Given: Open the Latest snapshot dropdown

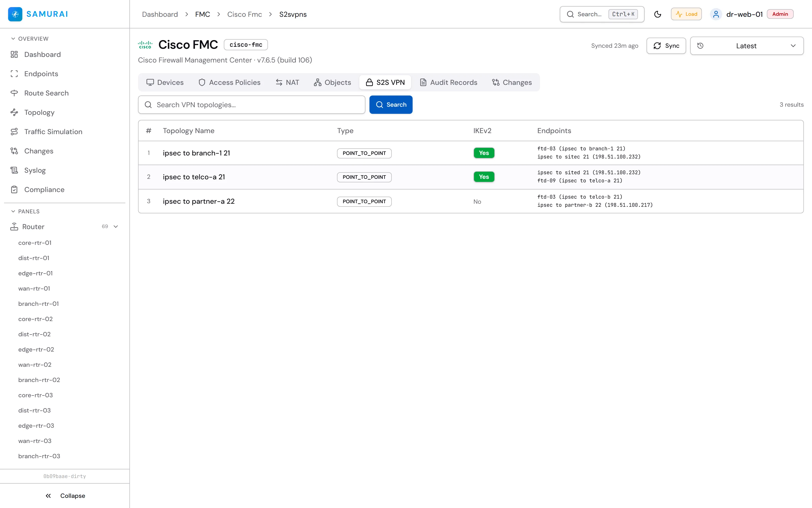Looking at the screenshot, I should 747,46.
